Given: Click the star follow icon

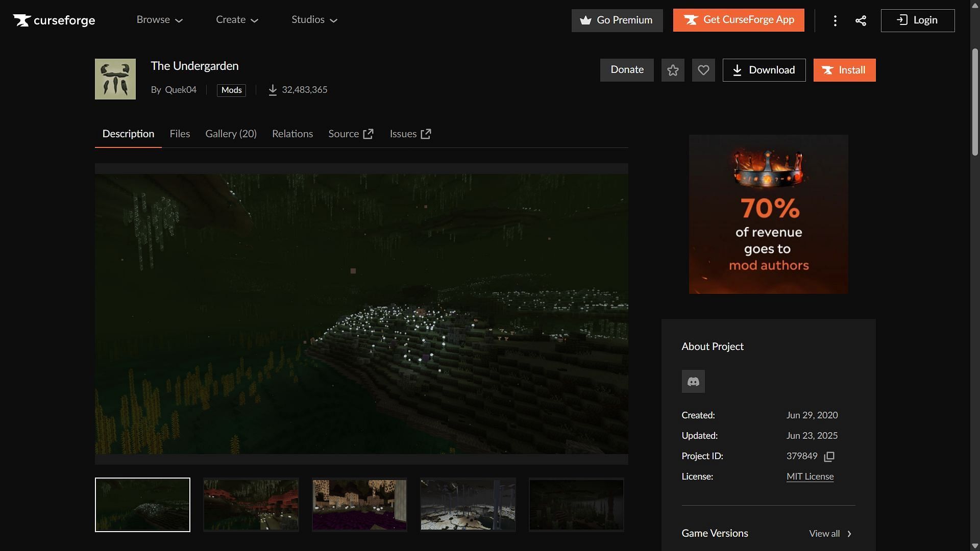Looking at the screenshot, I should tap(673, 70).
